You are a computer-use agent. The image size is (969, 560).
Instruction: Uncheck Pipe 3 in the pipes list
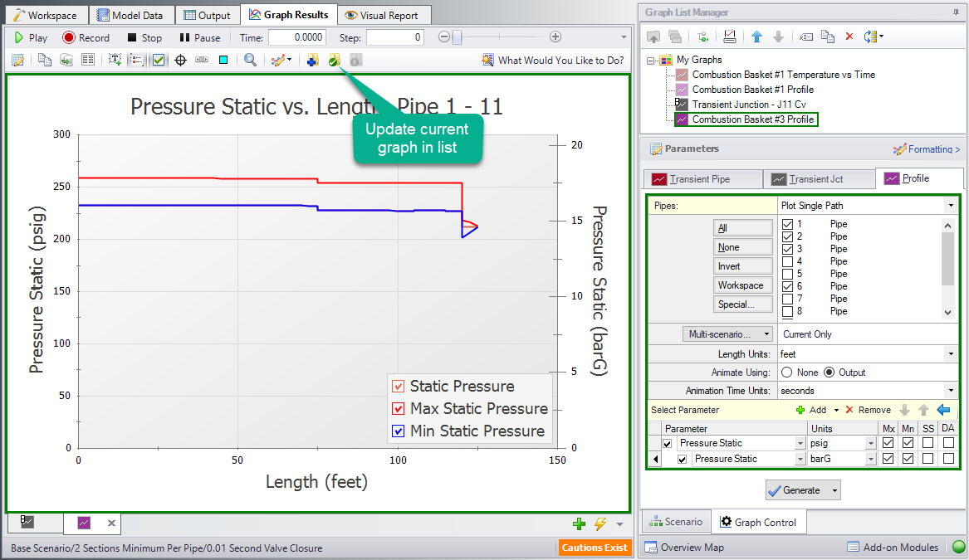(x=788, y=249)
